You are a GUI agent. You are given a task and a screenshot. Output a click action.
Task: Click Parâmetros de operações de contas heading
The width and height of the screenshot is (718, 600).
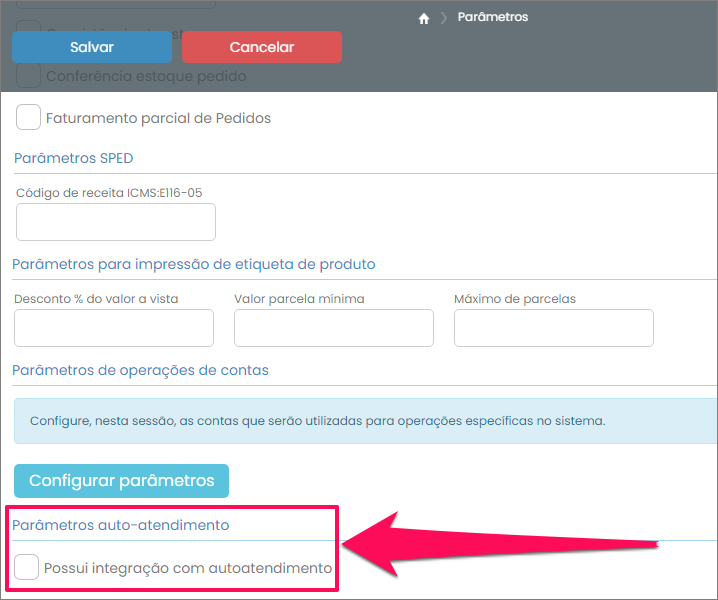pyautogui.click(x=140, y=370)
